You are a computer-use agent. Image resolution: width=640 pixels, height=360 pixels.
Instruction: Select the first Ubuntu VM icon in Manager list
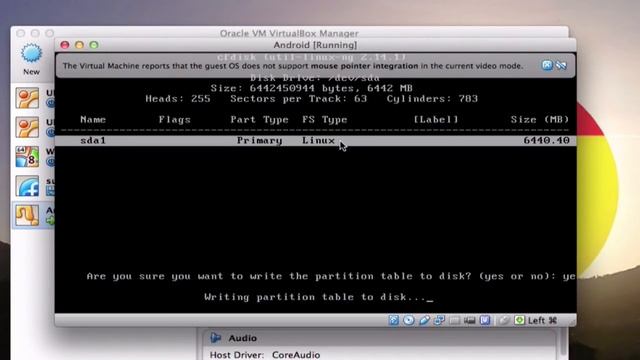pyautogui.click(x=27, y=98)
